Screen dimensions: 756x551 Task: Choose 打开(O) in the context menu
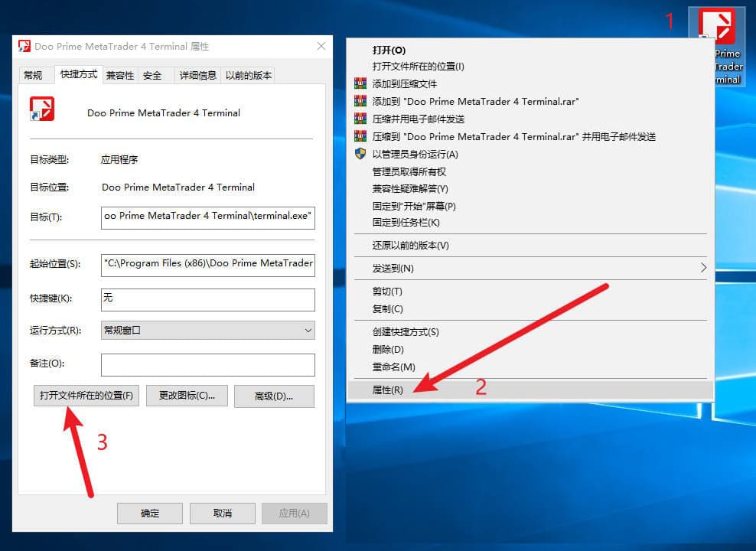click(530, 51)
